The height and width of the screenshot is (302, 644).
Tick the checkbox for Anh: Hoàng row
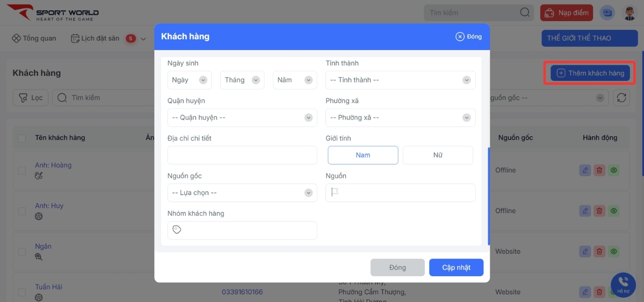[22, 170]
